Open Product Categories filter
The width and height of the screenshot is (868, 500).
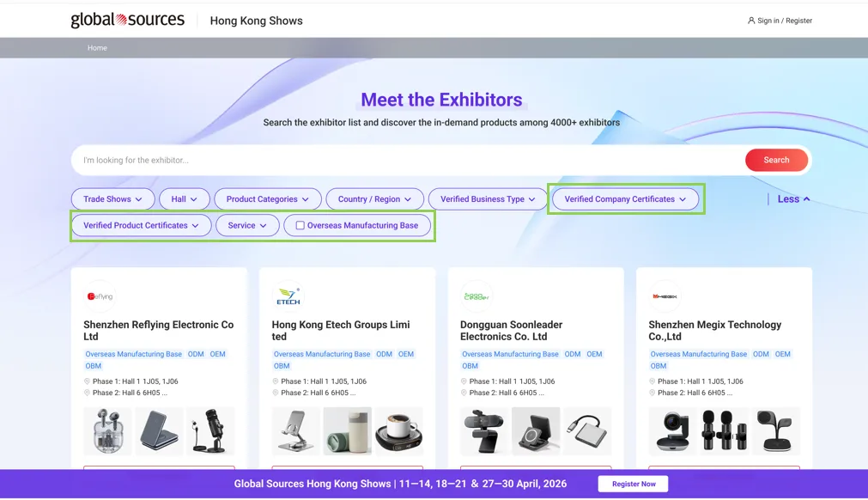pyautogui.click(x=268, y=199)
